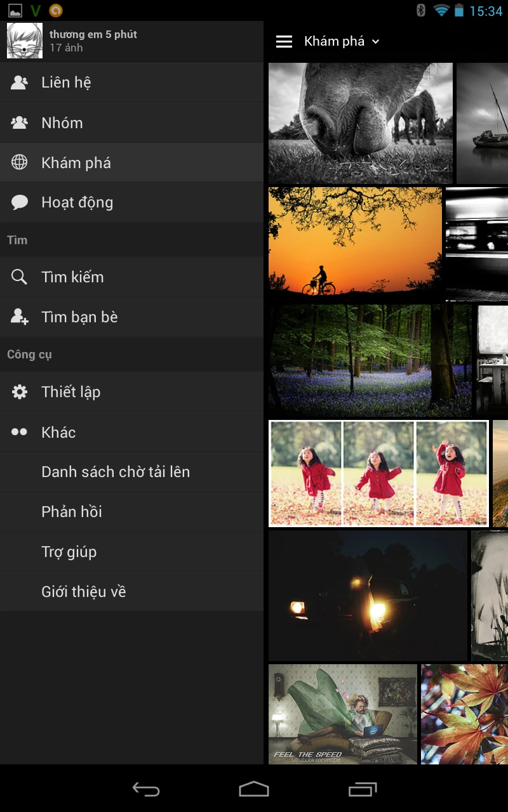Viewport: 508px width, 812px height.
Task: Click the globe icon next to Khám phá
Action: pos(19,162)
